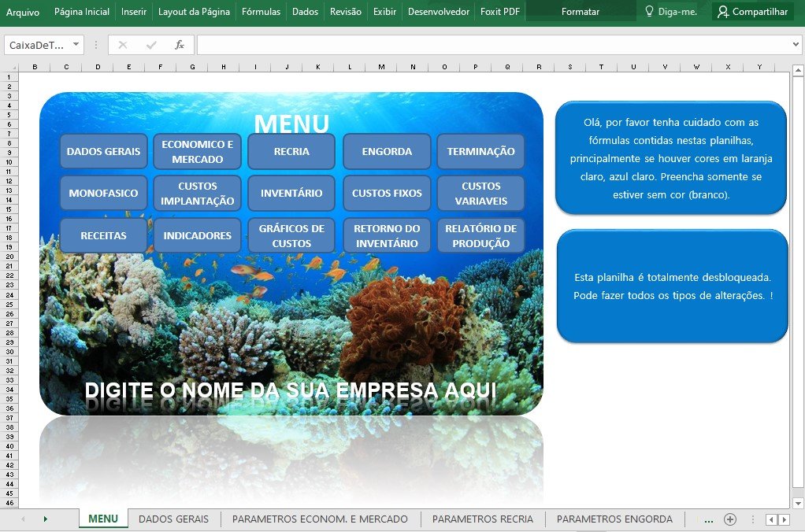Image resolution: width=805 pixels, height=532 pixels.
Task: Open Layout da Página tab
Action: (194, 11)
